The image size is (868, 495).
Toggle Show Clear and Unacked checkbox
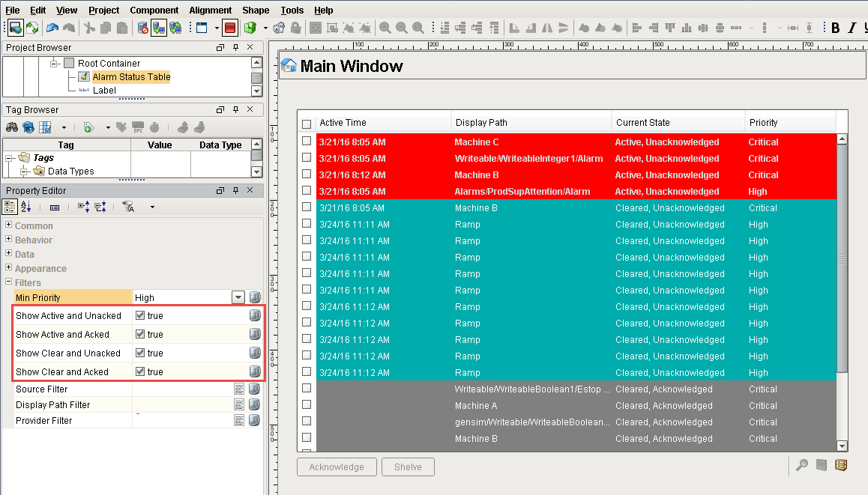pos(140,353)
